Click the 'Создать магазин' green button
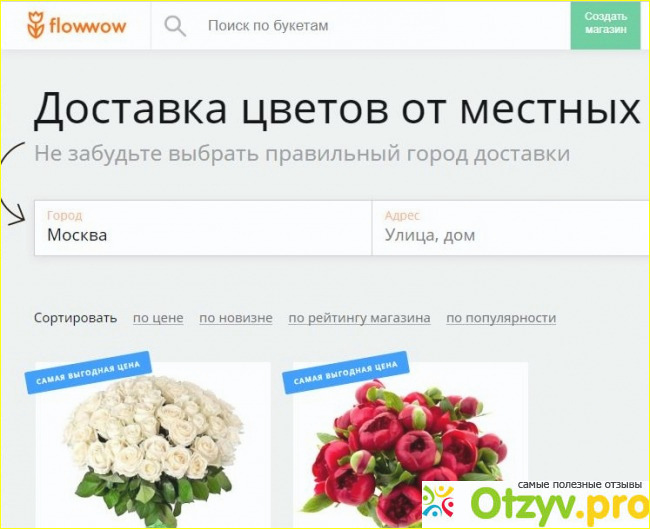 click(x=606, y=24)
